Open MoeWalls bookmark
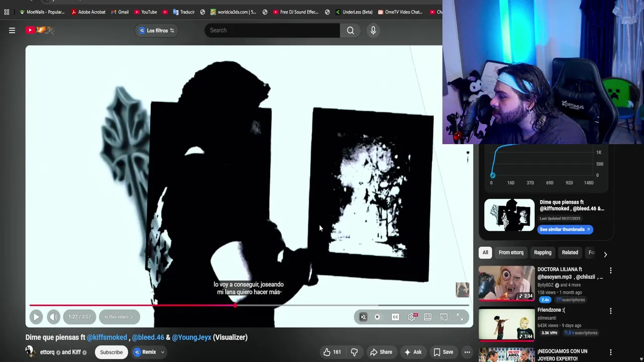Image resolution: width=644 pixels, height=362 pixels. click(x=42, y=12)
